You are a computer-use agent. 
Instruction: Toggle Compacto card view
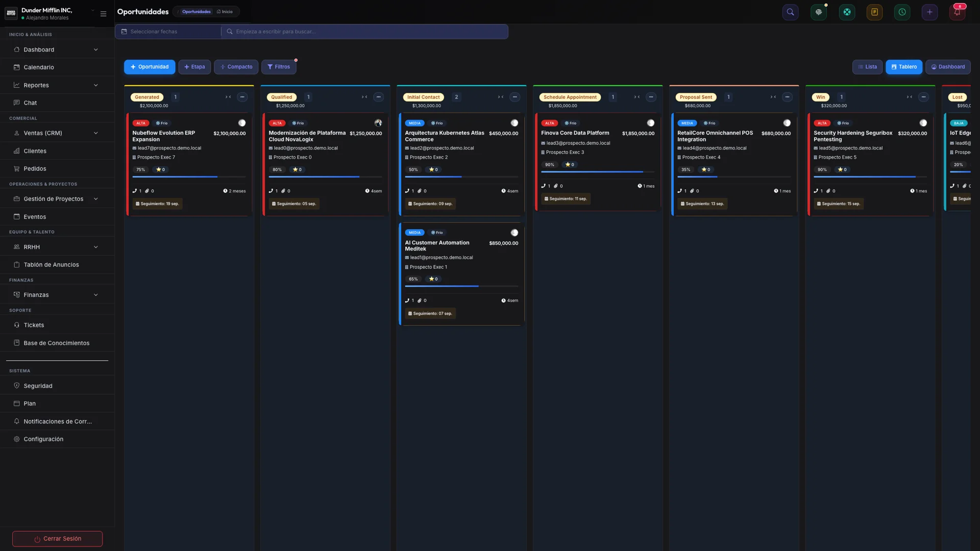coord(236,67)
